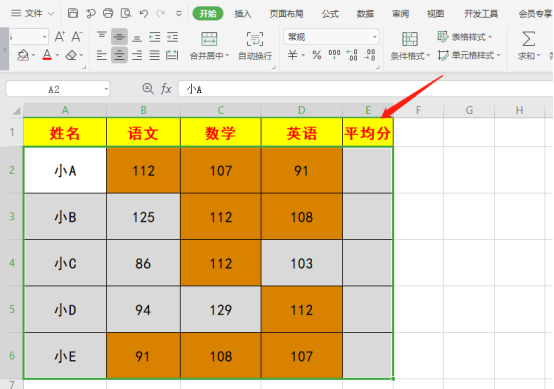Select the 开始 tab

208,14
